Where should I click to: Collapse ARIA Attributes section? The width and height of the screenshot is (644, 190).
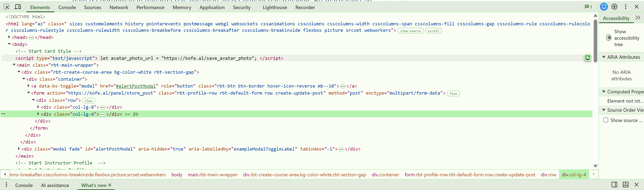point(604,57)
